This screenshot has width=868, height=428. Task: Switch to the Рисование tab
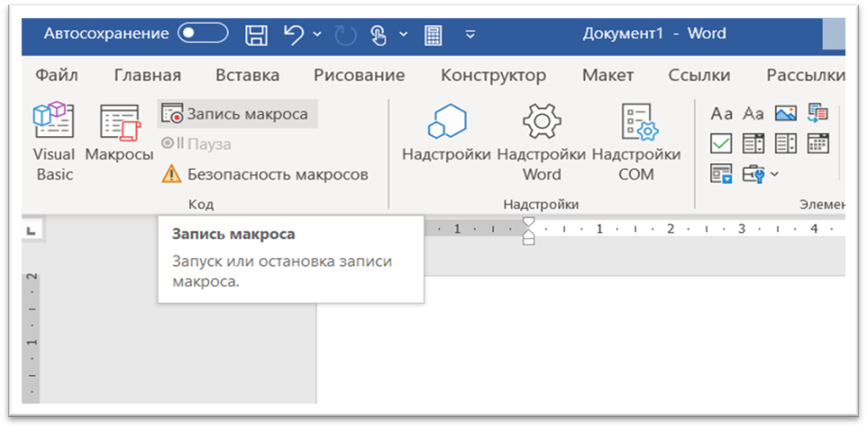360,76
